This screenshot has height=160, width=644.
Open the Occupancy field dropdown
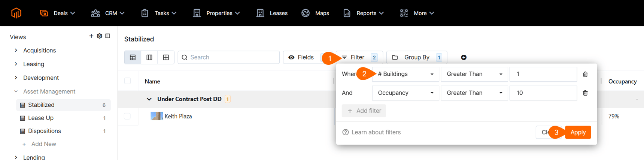(x=405, y=93)
